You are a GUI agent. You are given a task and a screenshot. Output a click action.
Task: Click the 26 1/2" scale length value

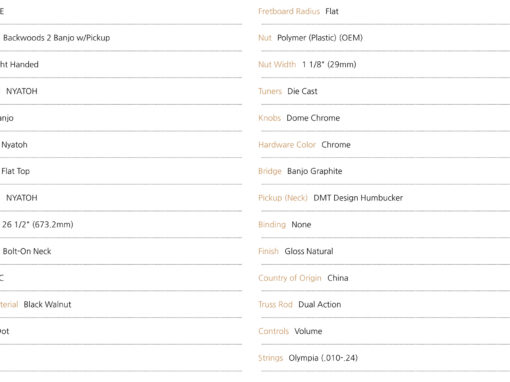click(38, 224)
